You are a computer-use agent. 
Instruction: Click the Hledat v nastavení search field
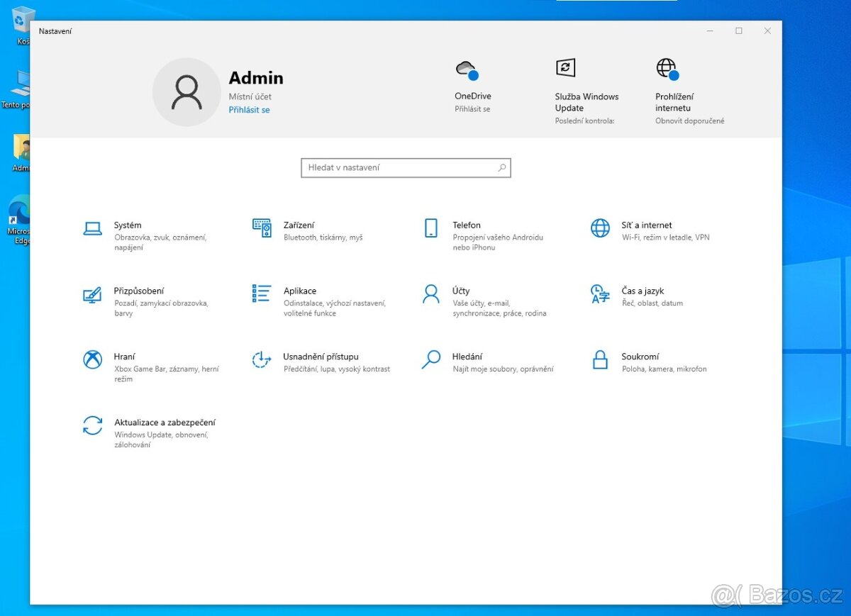[x=401, y=168]
